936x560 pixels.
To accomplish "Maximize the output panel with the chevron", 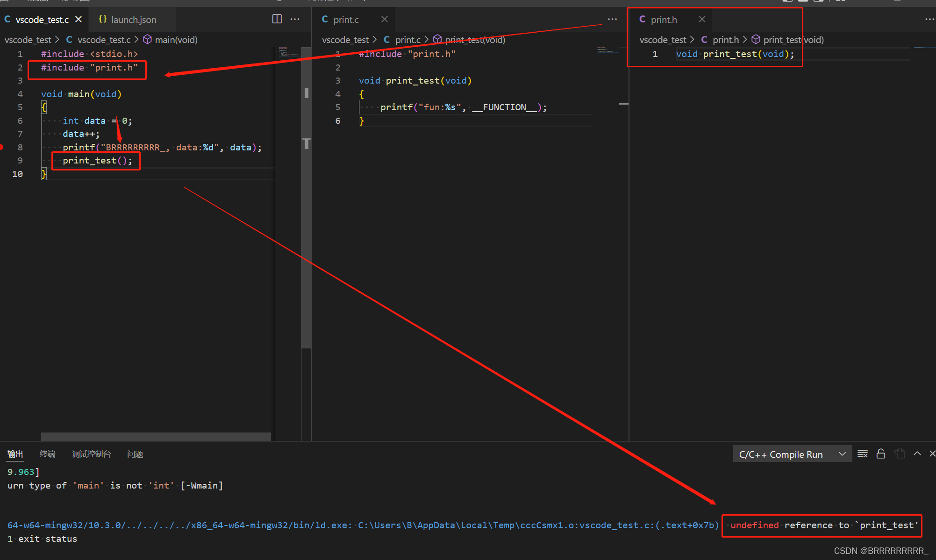I will tap(917, 454).
